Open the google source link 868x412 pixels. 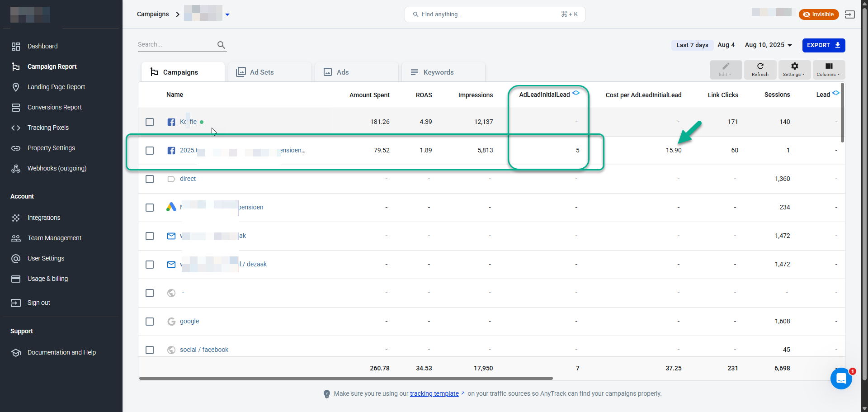coord(189,321)
